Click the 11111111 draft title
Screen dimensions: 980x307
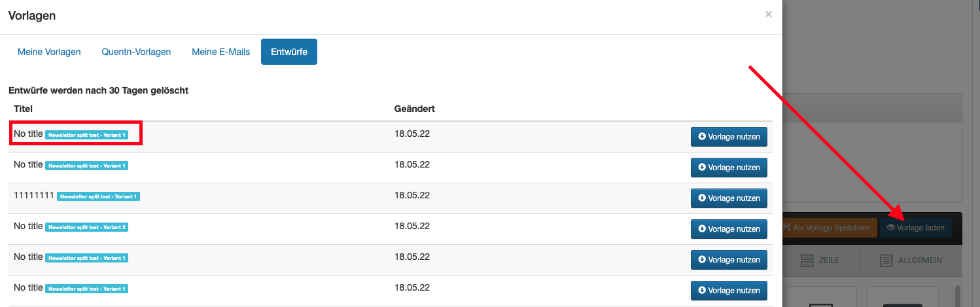pos(33,195)
